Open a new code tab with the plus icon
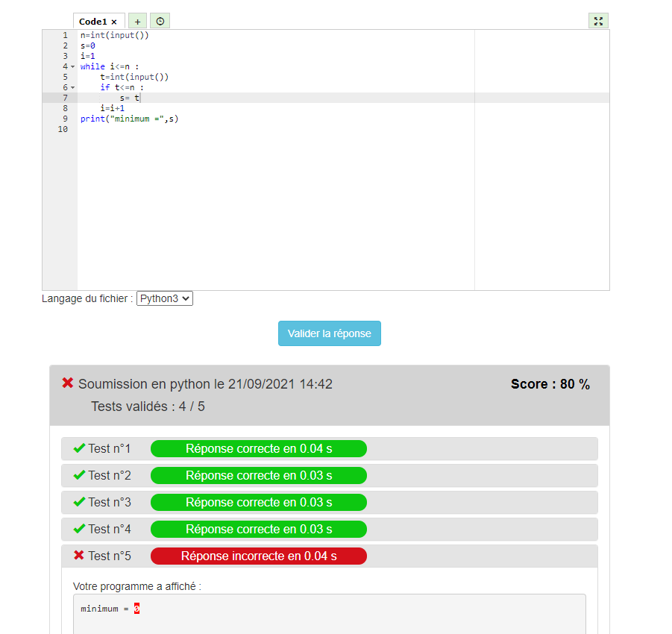The image size is (672, 634). click(137, 21)
